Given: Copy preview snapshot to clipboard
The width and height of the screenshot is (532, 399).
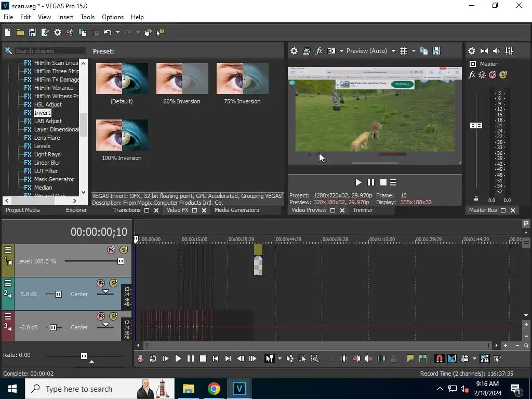Looking at the screenshot, I should pos(424,51).
